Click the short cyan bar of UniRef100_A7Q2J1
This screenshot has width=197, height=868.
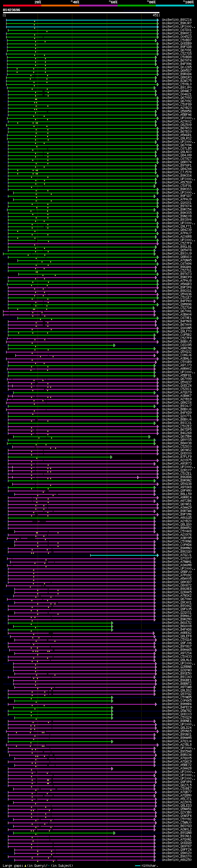(x=124, y=555)
